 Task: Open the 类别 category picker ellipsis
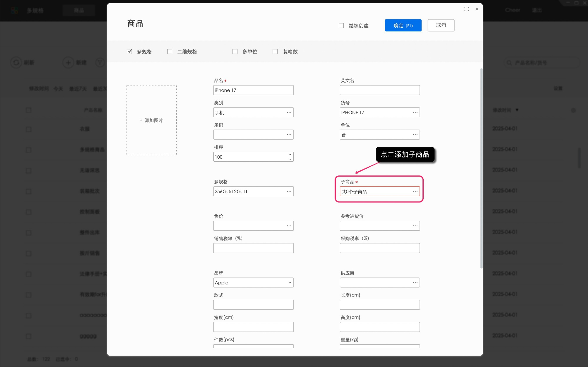pos(289,112)
